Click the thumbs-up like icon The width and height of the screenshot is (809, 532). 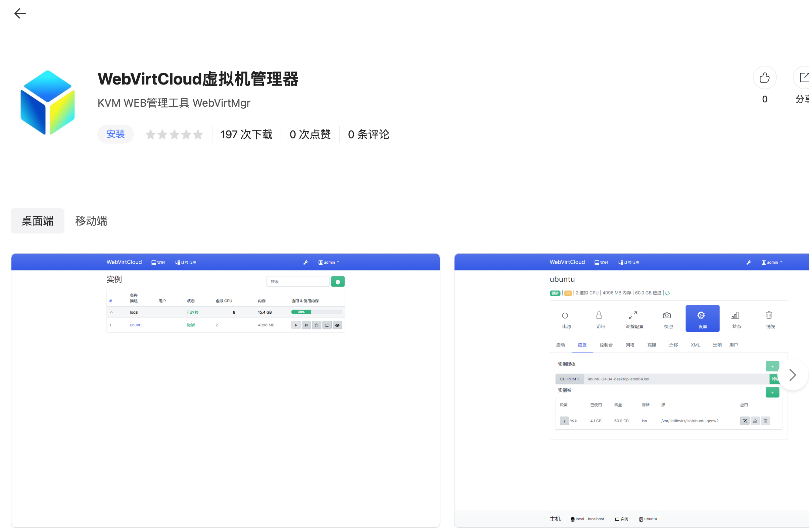pyautogui.click(x=764, y=77)
